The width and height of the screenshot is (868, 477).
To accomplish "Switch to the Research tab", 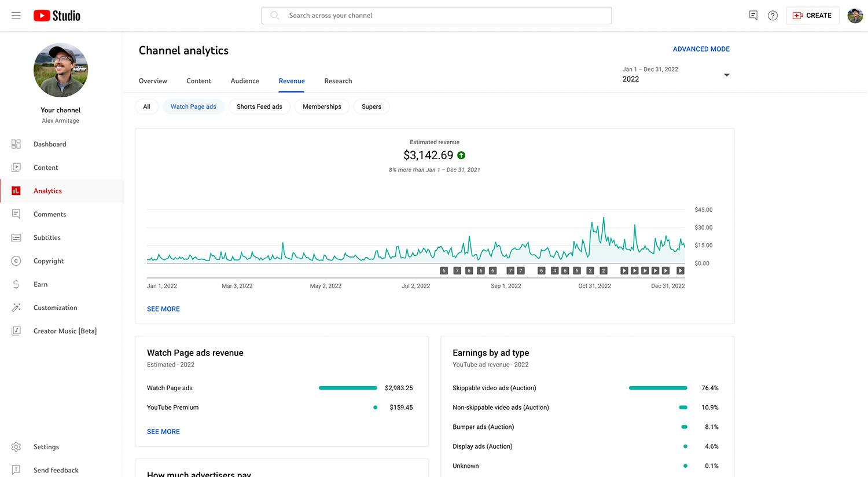I will click(x=338, y=81).
